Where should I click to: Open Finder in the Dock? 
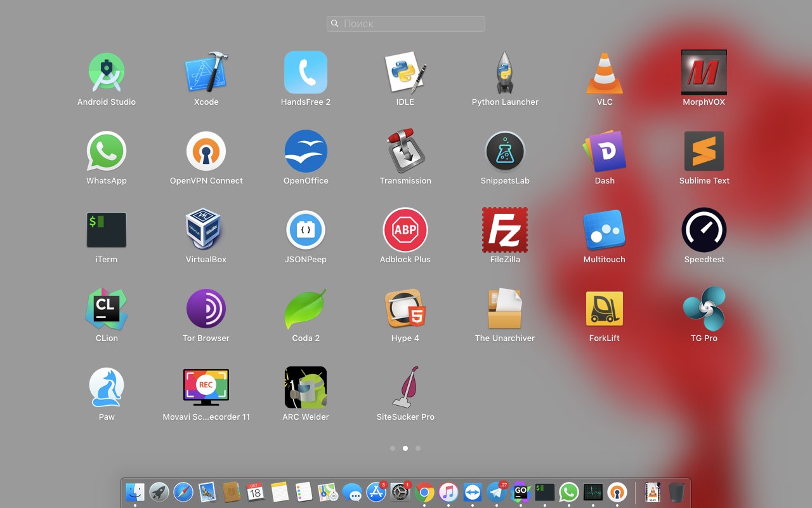135,492
